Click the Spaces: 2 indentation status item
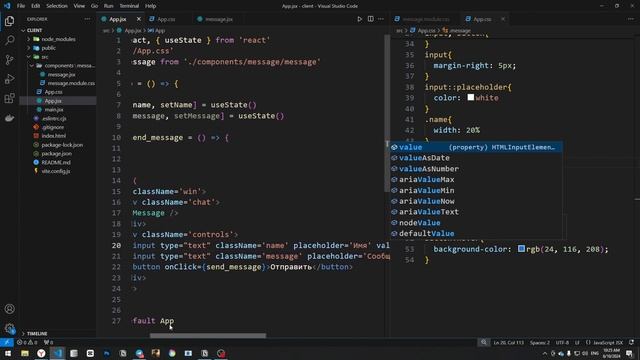This screenshot has height=360, width=640. (540, 342)
